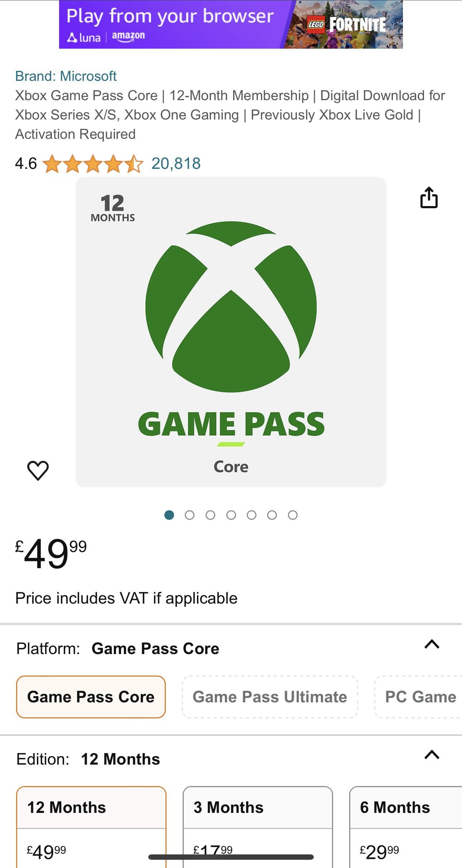Collapse the Platform section chevron
The image size is (462, 868).
[x=432, y=644]
